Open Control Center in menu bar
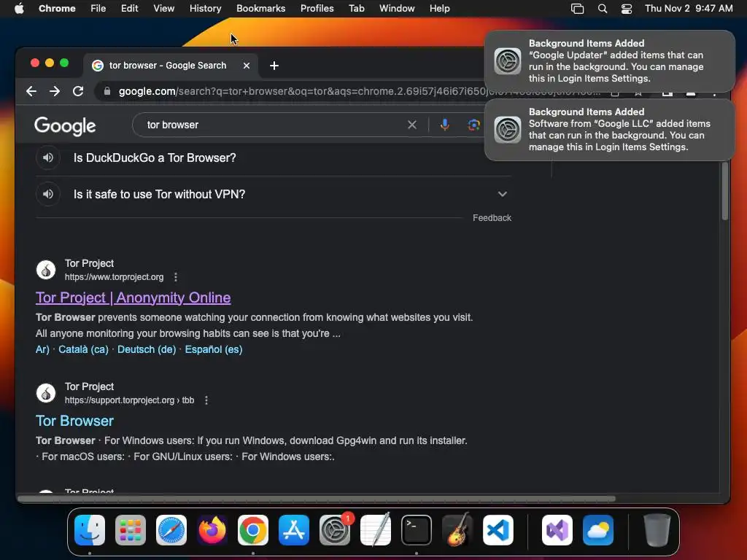This screenshot has height=560, width=747. 627,8
